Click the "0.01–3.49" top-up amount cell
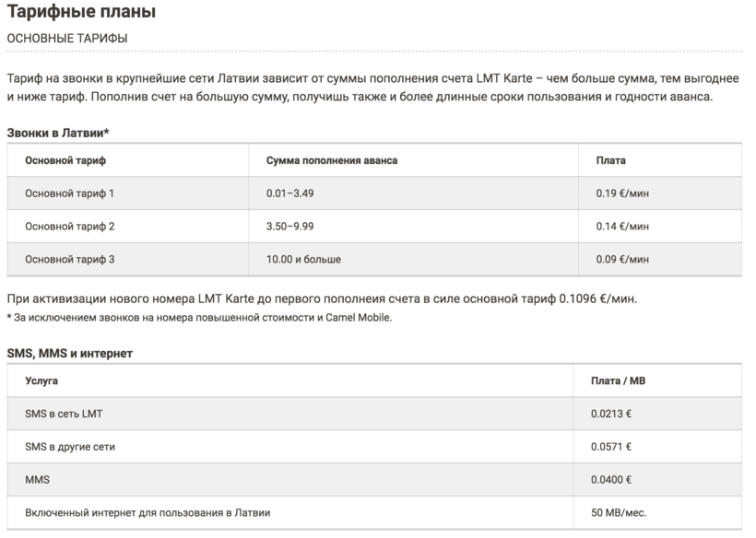Image resolution: width=756 pixels, height=538 pixels. pyautogui.click(x=290, y=193)
